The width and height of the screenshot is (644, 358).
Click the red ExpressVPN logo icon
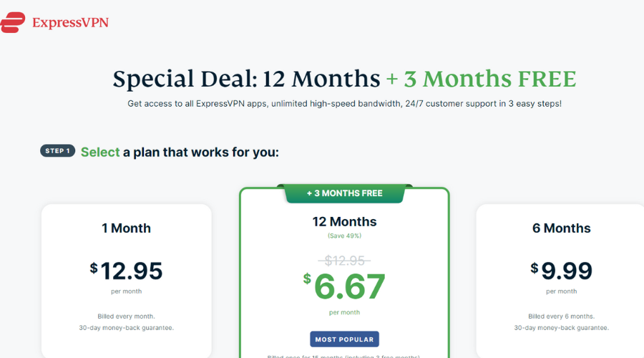[12, 22]
